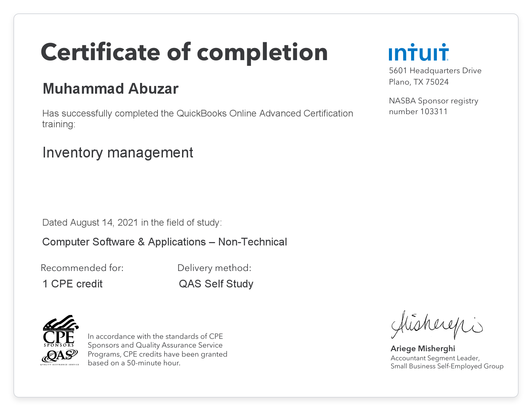This screenshot has height=411, width=532.
Task: Click the sentence beginning 'Has successfully completed'
Action: (x=197, y=119)
